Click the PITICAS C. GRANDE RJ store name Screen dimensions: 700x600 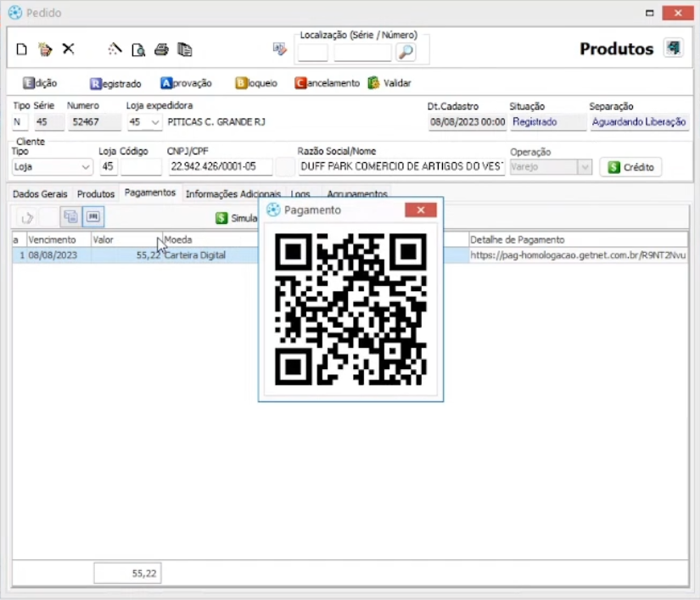pos(216,122)
